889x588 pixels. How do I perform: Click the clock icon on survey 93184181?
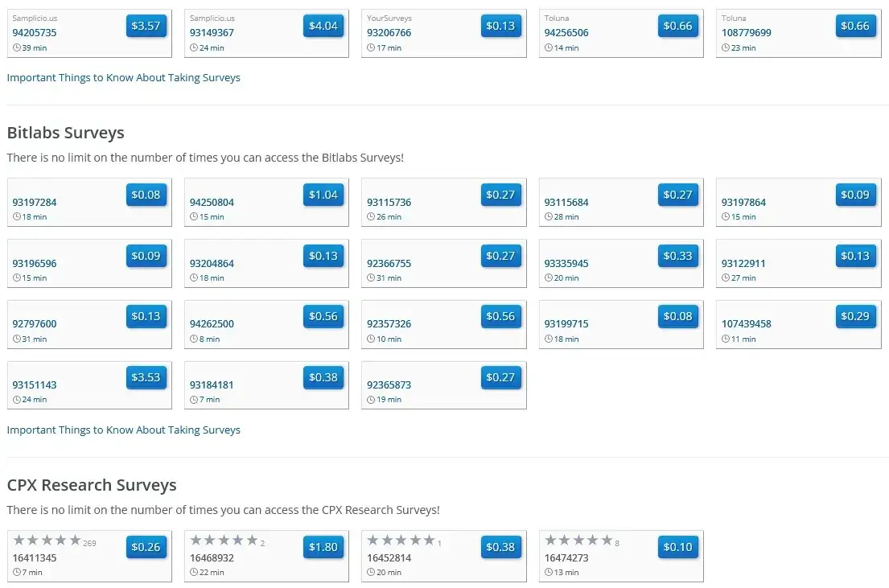tap(193, 400)
